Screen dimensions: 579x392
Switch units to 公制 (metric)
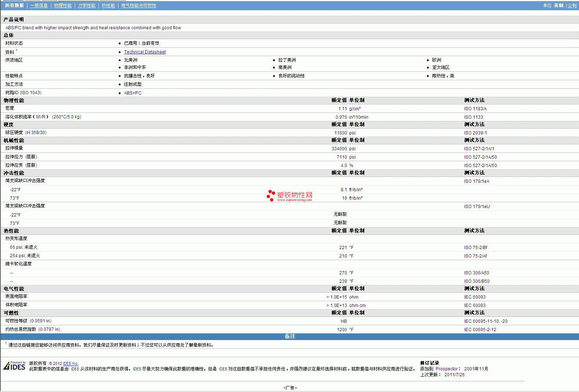(x=572, y=5)
